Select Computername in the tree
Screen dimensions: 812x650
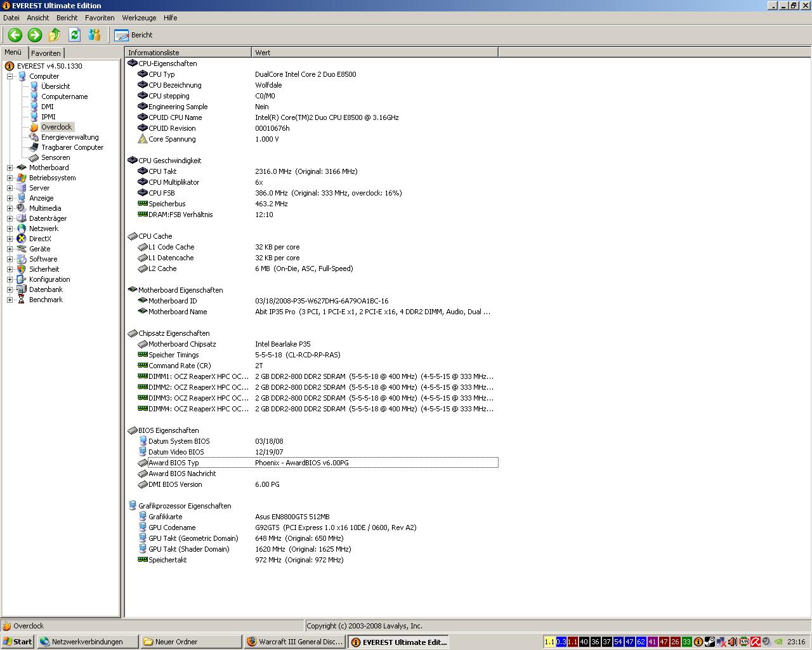click(64, 96)
